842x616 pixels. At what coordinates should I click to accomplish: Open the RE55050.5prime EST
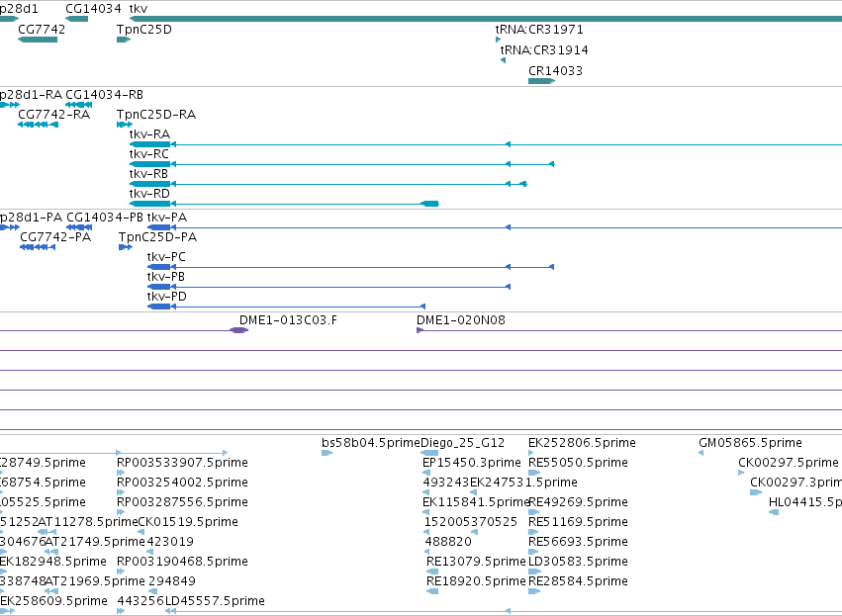click(x=534, y=473)
